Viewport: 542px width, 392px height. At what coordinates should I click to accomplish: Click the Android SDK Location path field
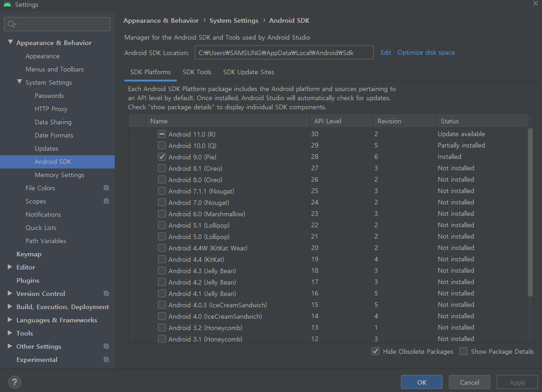(284, 52)
